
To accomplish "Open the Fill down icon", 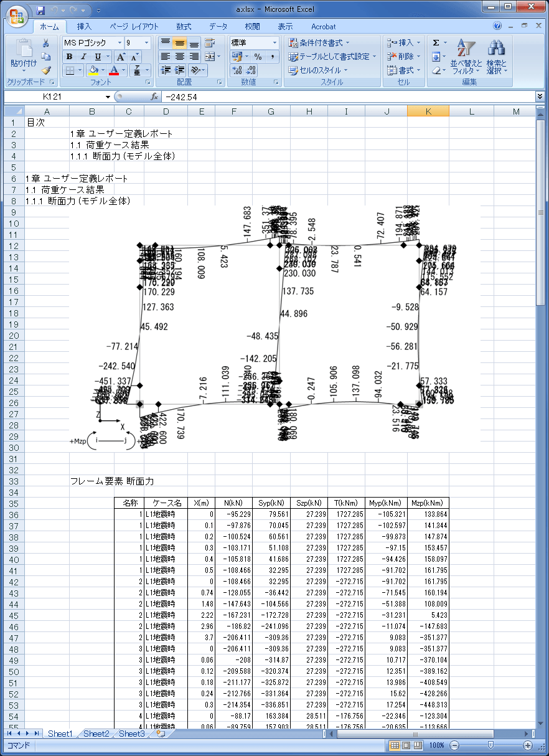I will (x=436, y=57).
